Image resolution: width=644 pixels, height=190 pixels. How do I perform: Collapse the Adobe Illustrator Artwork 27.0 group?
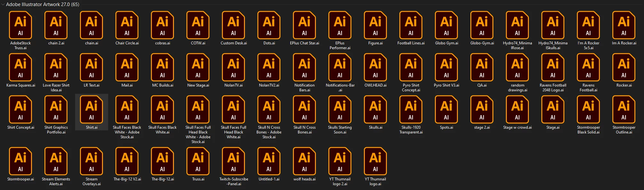(3, 4)
